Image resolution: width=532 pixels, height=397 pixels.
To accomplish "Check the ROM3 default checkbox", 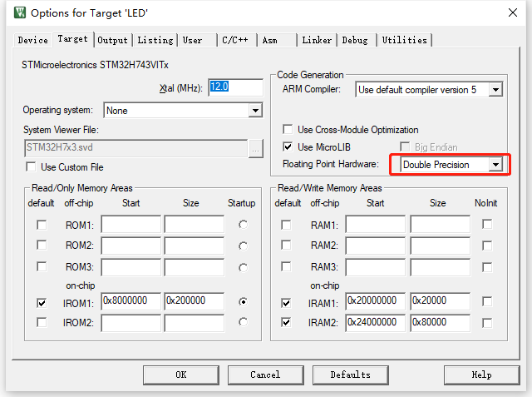I will point(42,266).
